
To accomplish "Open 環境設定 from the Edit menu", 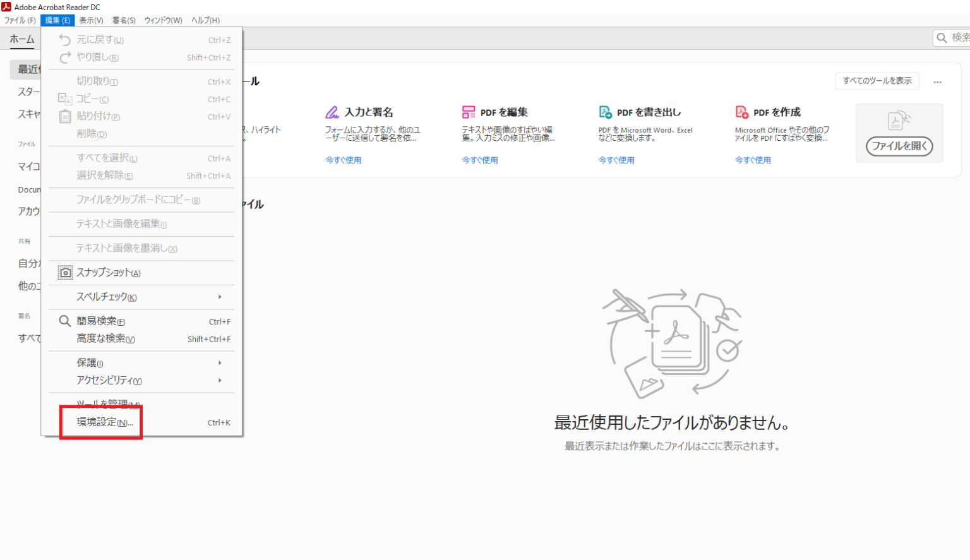I will pos(105,422).
